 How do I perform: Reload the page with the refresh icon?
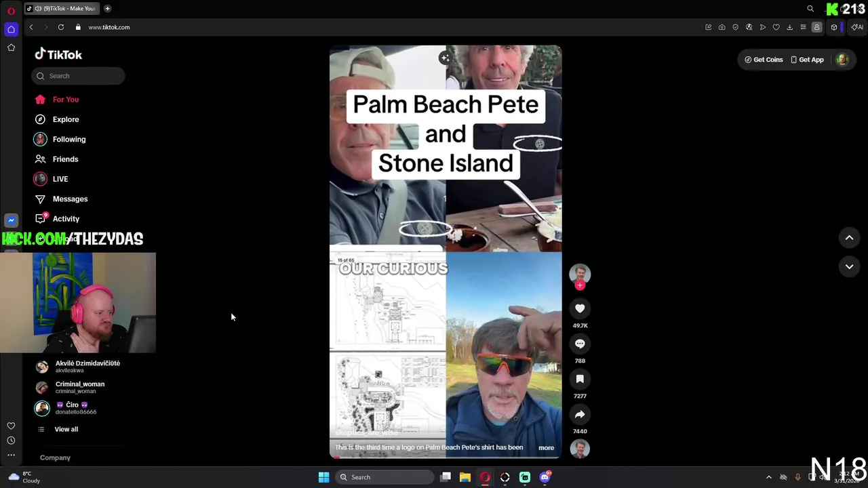(x=61, y=27)
